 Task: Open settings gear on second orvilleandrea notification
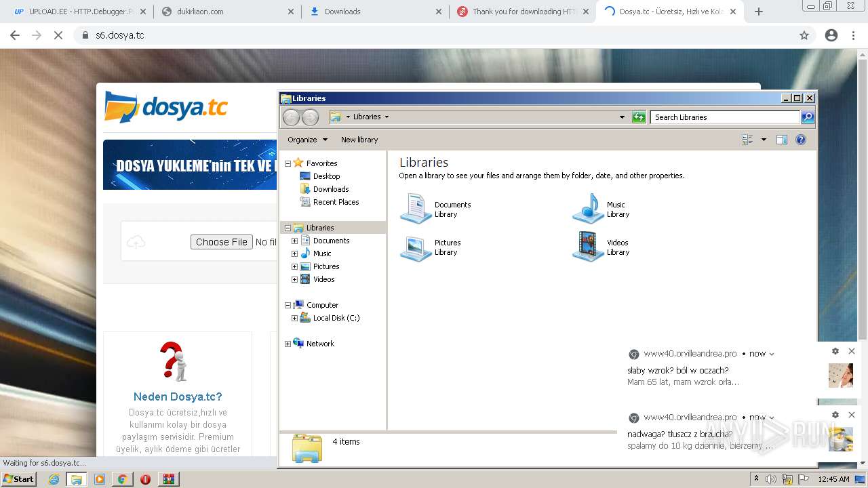pyautogui.click(x=835, y=415)
